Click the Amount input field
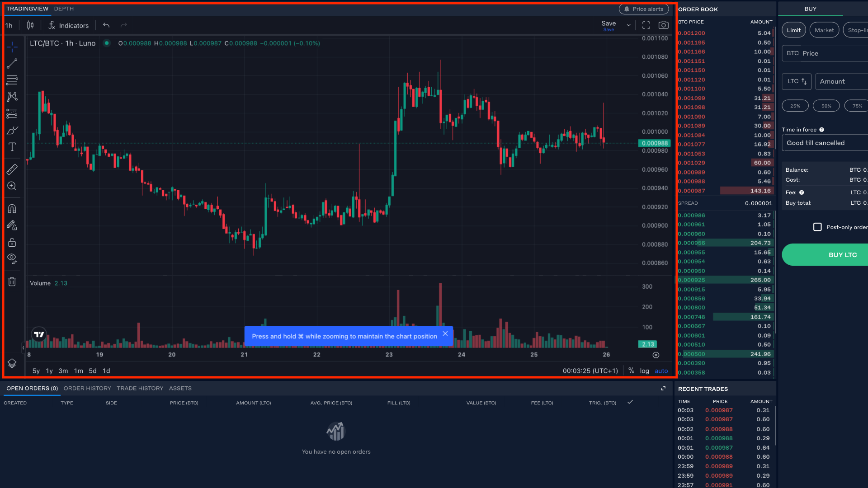Viewport: 868px width, 488px height. point(841,81)
